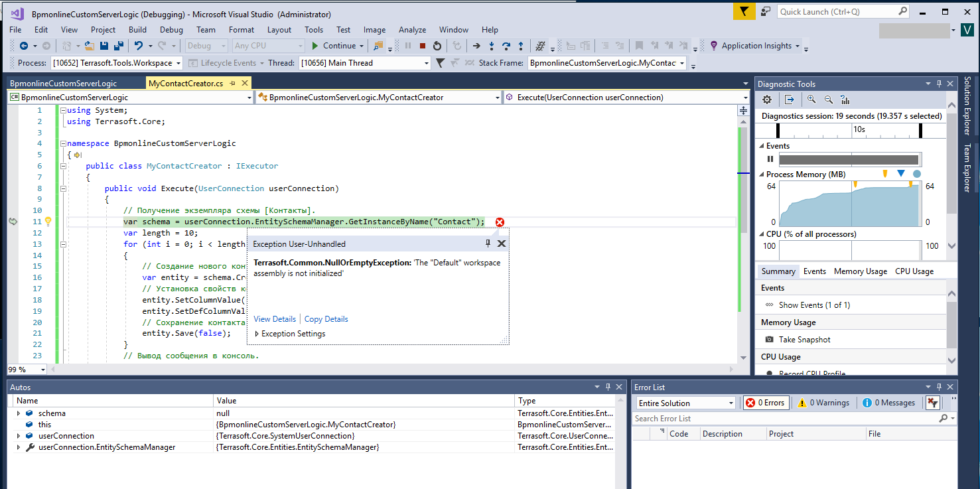Click in the Quick Launch search box

(843, 11)
